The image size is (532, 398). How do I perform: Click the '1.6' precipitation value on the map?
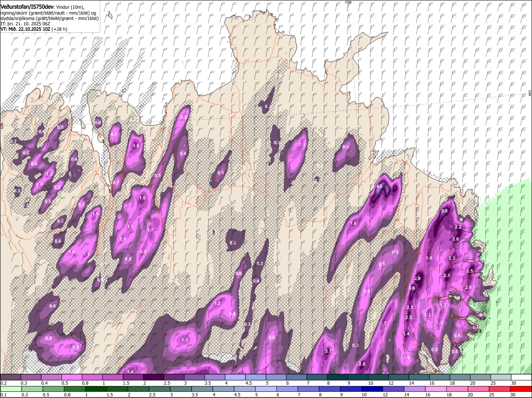(x=95, y=214)
